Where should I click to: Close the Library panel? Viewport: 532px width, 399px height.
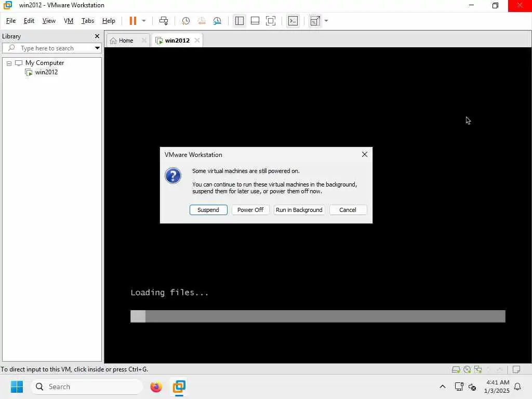(97, 36)
